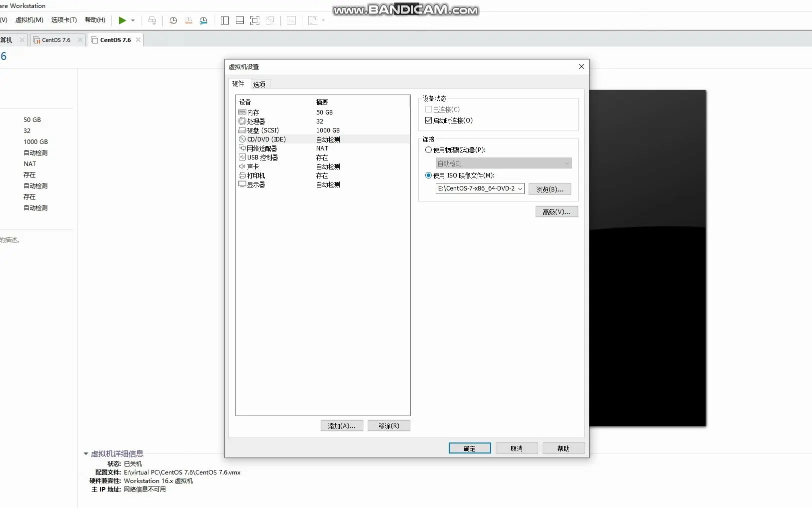This screenshot has height=508, width=812.
Task: Select 使用物理驱动器(P) radio button
Action: (x=428, y=150)
